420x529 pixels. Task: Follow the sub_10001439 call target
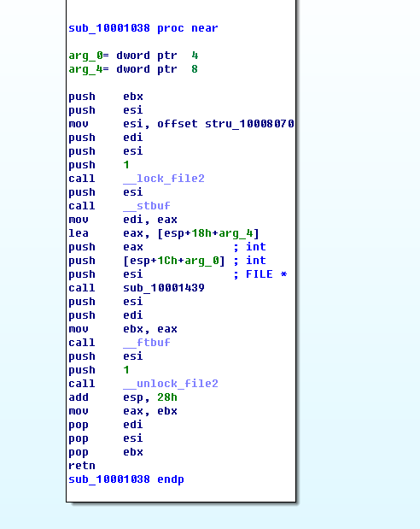(164, 288)
